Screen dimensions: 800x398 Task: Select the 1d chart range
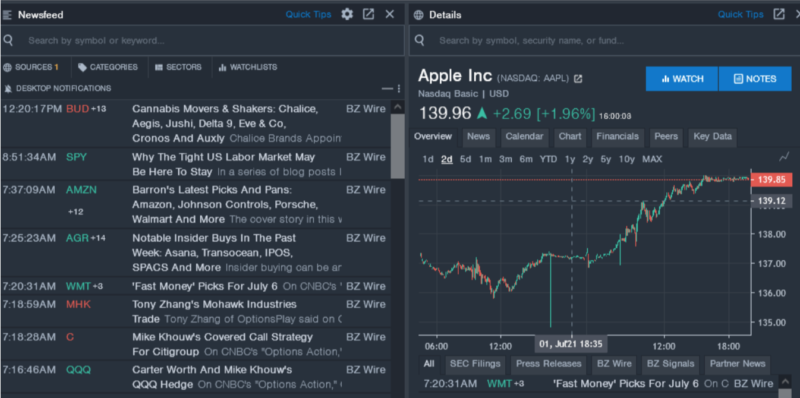pos(428,159)
